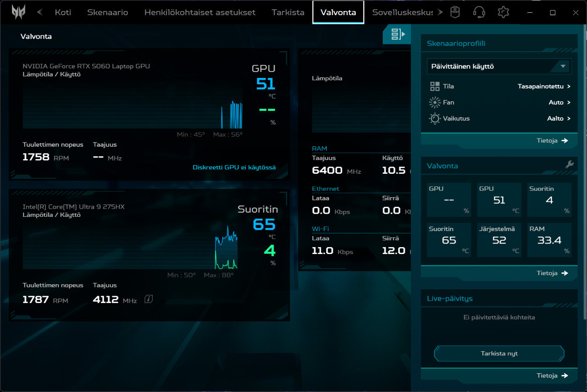This screenshot has width=587, height=392.
Task: Expand Fan setting Auto
Action: [x=559, y=102]
